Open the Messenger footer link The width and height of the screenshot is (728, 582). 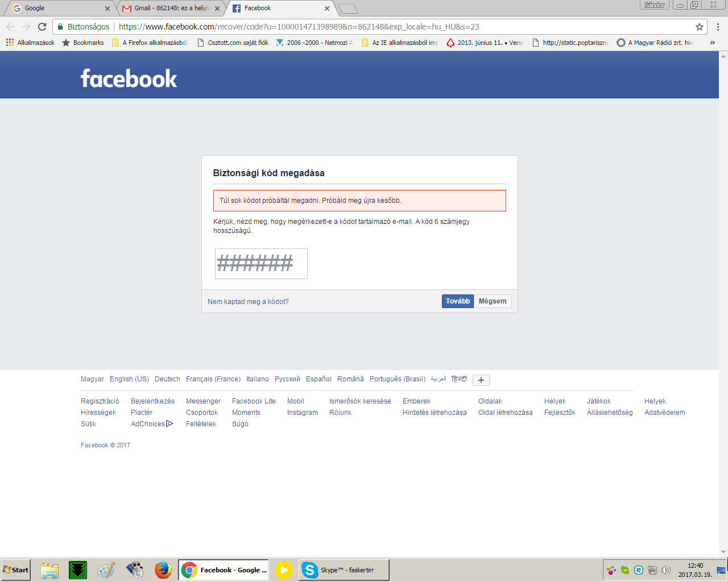point(203,401)
